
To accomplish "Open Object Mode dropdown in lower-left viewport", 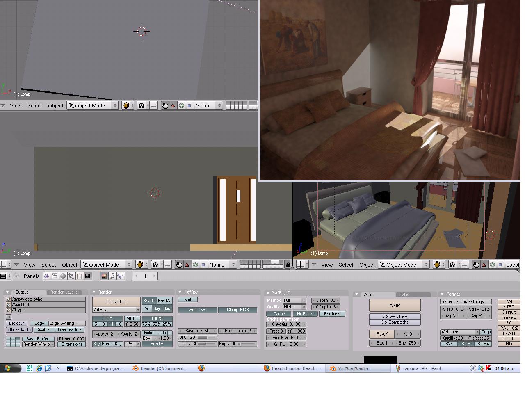I will tap(106, 265).
